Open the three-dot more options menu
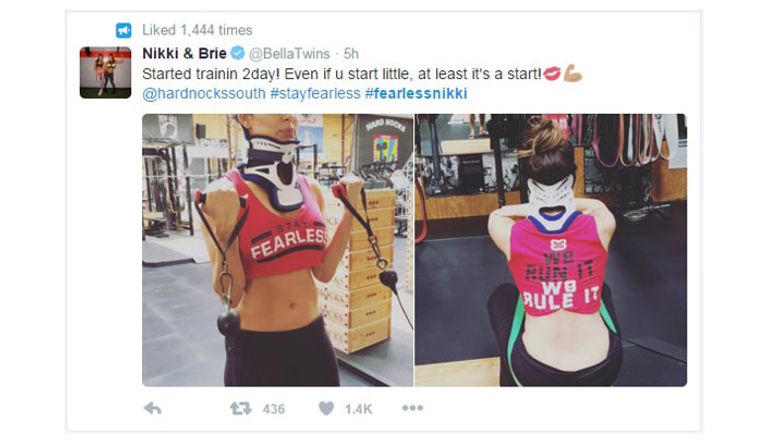This screenshot has height=441, width=768. 412,408
